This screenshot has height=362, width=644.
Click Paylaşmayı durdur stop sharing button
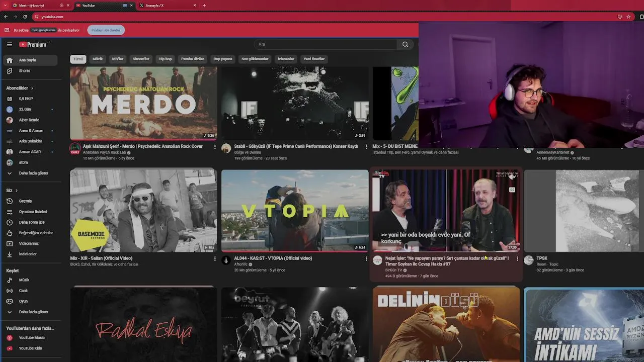point(106,30)
